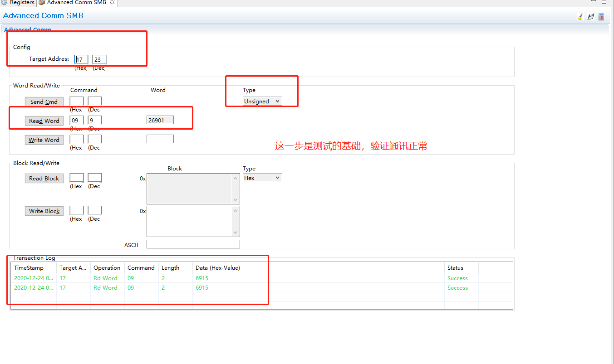The image size is (614, 364).
Task: Click the gear icon on the Registers tab
Action: coord(5,2)
